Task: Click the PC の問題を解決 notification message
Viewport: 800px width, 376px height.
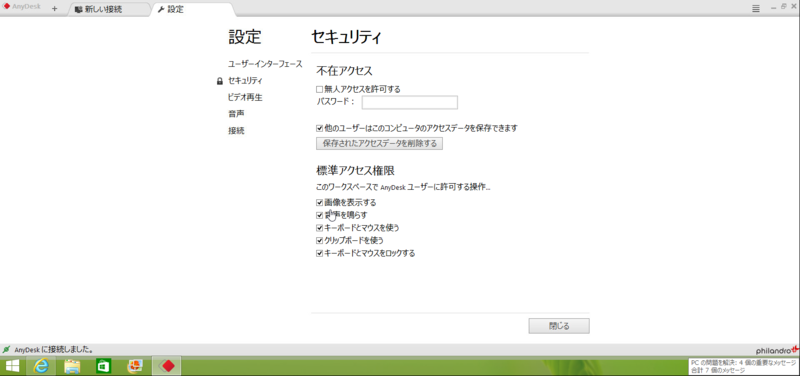Action: pyautogui.click(x=742, y=366)
